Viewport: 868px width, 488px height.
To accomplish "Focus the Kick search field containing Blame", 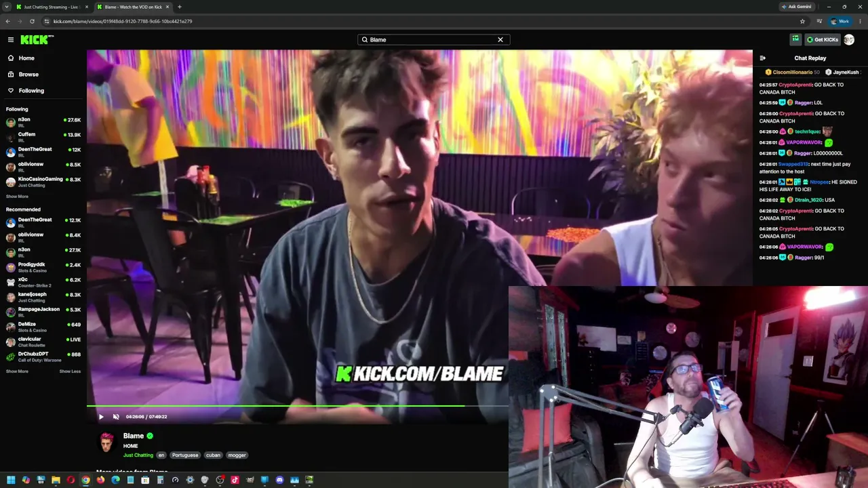I will 433,39.
